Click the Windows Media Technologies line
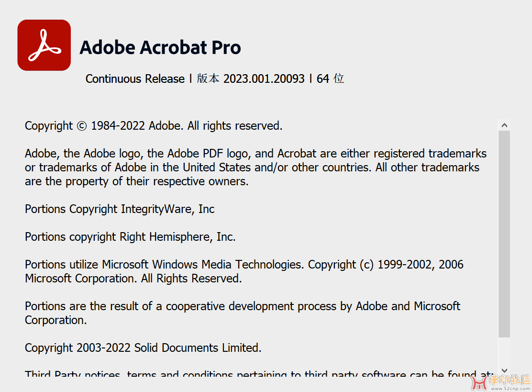This screenshot has height=392, width=532. pyautogui.click(x=244, y=265)
